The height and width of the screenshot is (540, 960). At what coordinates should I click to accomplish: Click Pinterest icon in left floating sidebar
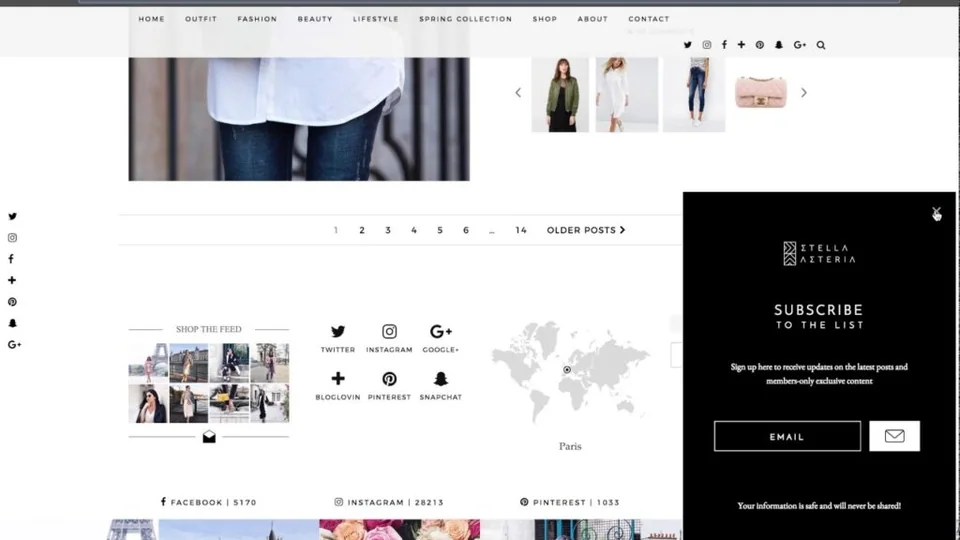[12, 302]
